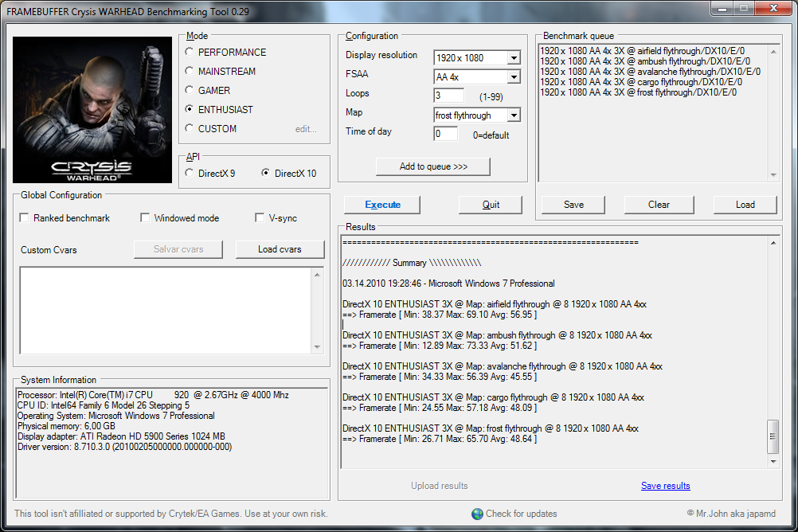798x532 pixels.
Task: Save the benchmark queue
Action: 573,205
